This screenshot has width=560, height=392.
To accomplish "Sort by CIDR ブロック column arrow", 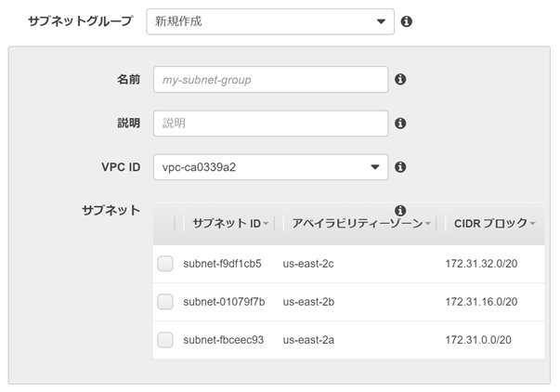I will point(533,224).
